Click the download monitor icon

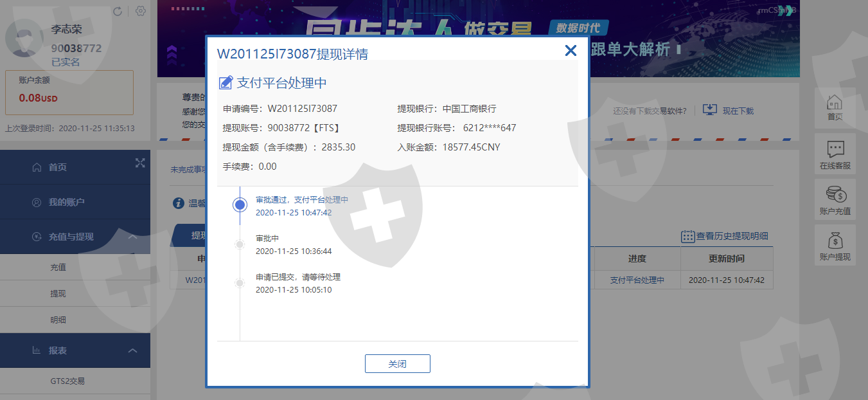click(x=709, y=110)
